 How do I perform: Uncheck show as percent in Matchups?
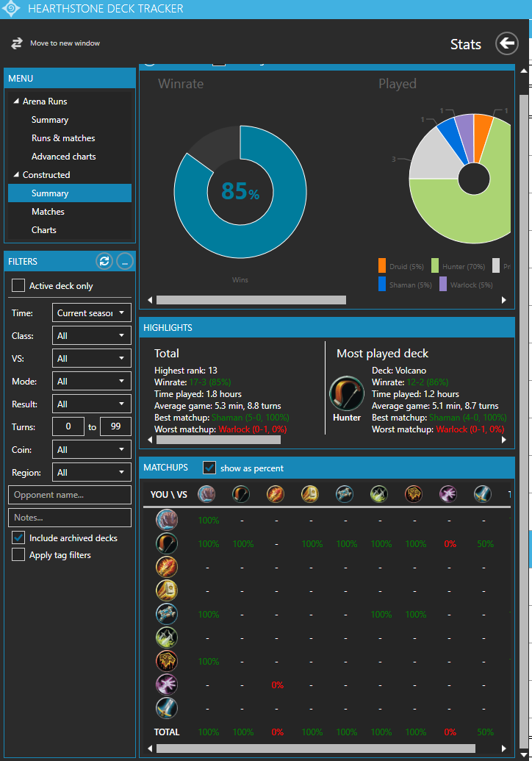(x=209, y=468)
